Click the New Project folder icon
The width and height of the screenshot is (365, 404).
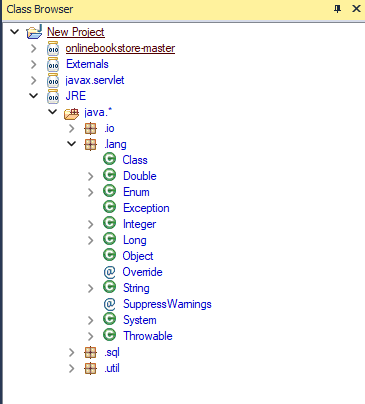(x=34, y=32)
